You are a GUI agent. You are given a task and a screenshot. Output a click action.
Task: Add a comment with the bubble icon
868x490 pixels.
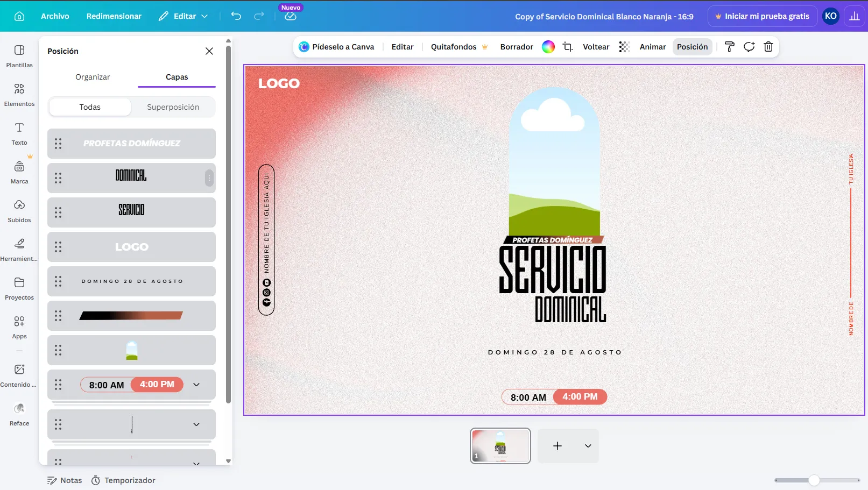pyautogui.click(x=749, y=47)
